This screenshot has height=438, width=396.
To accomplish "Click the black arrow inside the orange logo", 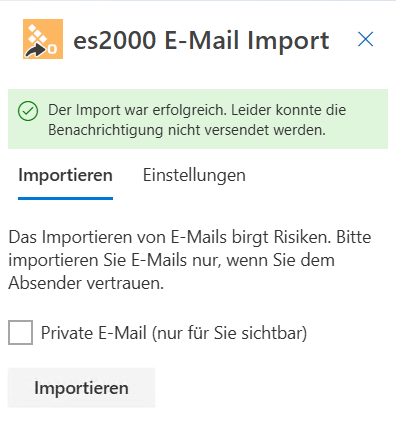I will (x=36, y=51).
